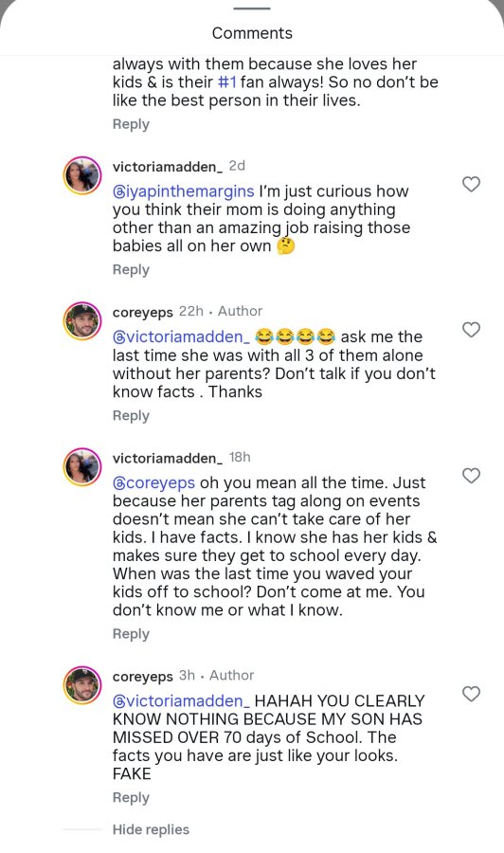The width and height of the screenshot is (504, 853).
Task: Grab the sheet handle above Comments
Action: pos(252,9)
